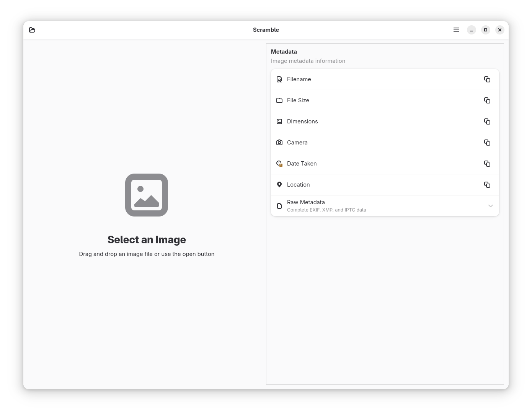
Task: Click the Date Taken clock icon
Action: 279,164
